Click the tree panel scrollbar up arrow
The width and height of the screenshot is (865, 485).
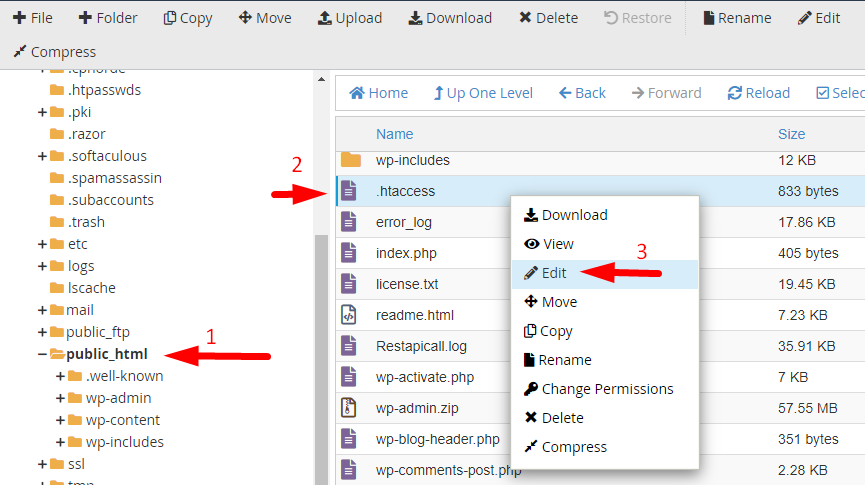coord(321,79)
